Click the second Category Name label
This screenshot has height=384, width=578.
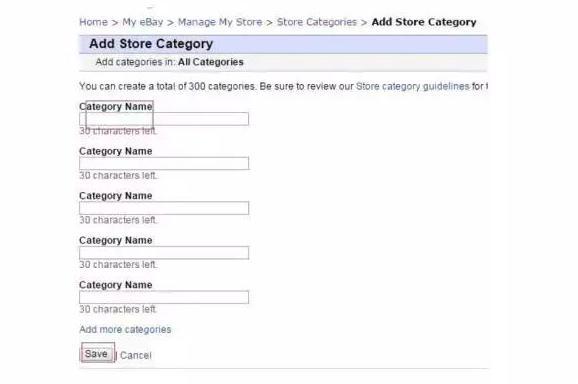(x=116, y=151)
